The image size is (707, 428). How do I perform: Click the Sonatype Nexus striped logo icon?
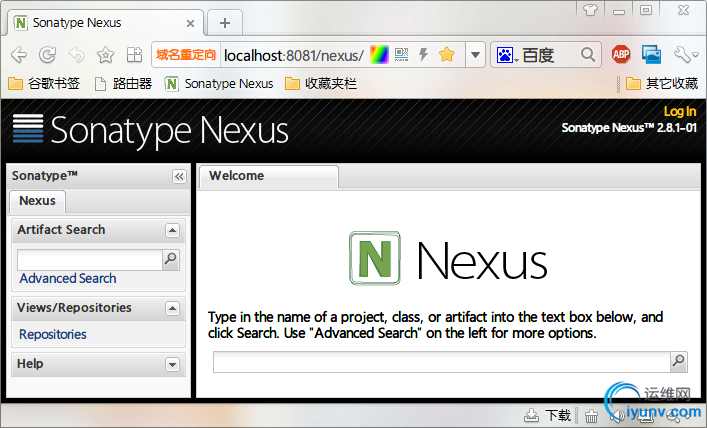click(28, 129)
